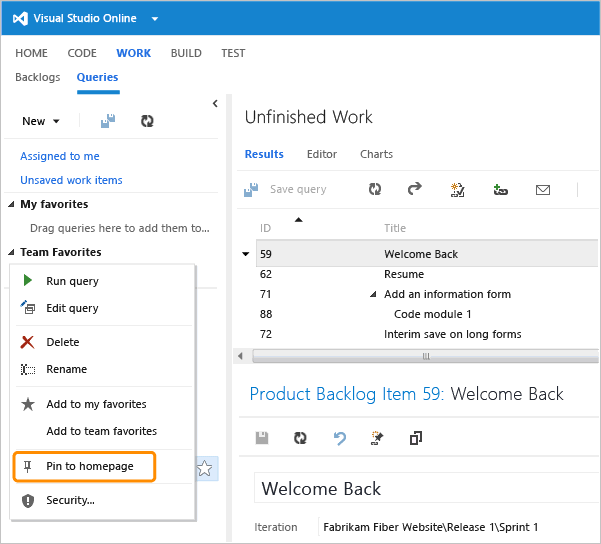Open the Visual Studio Online dropdown arrow

click(155, 19)
